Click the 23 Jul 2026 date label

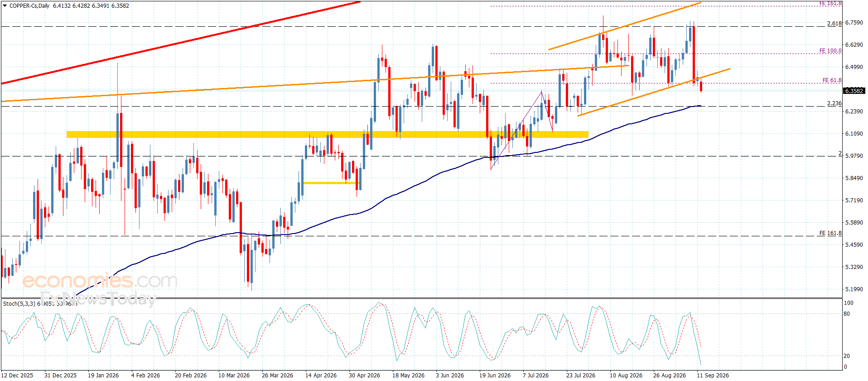tap(581, 376)
